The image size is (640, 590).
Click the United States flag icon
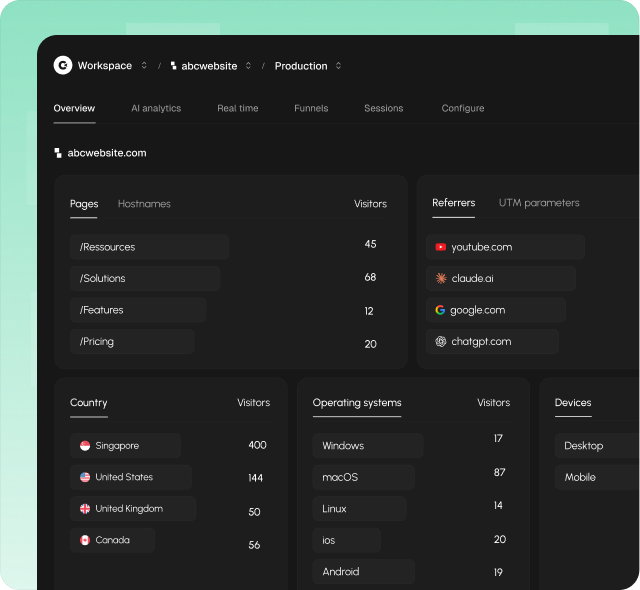pos(85,477)
